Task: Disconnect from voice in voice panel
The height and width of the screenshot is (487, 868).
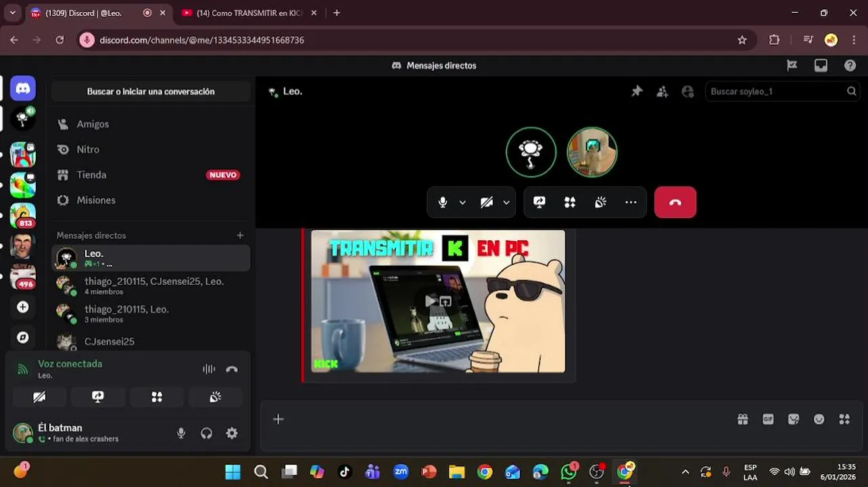Action: click(232, 369)
